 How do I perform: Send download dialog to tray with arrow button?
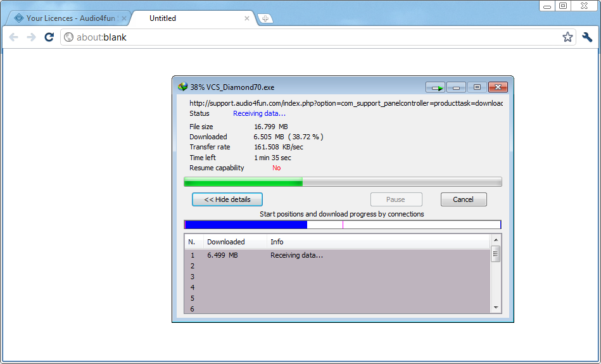tap(436, 87)
